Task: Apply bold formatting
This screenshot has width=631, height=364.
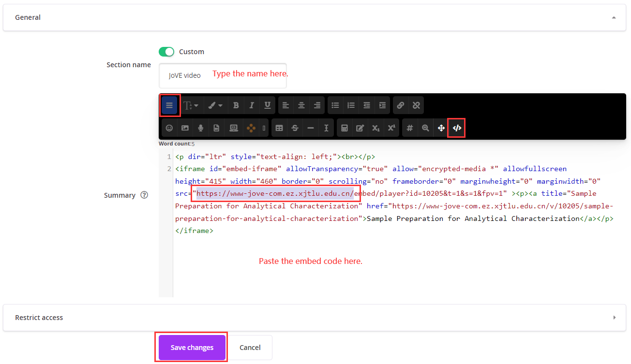Action: tap(236, 105)
